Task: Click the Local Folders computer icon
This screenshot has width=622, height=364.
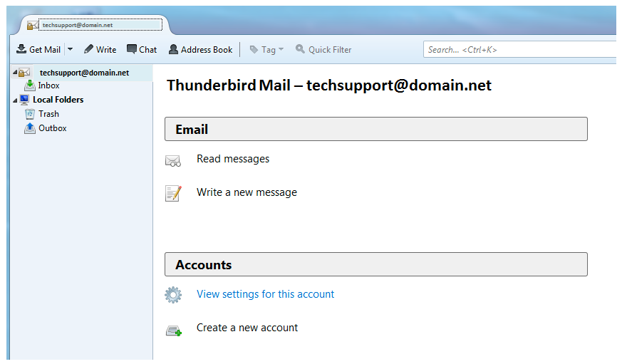Action: (x=24, y=99)
